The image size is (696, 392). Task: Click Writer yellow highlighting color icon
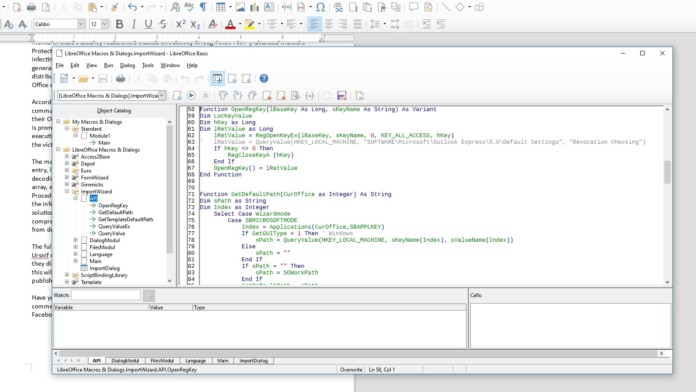[x=249, y=24]
